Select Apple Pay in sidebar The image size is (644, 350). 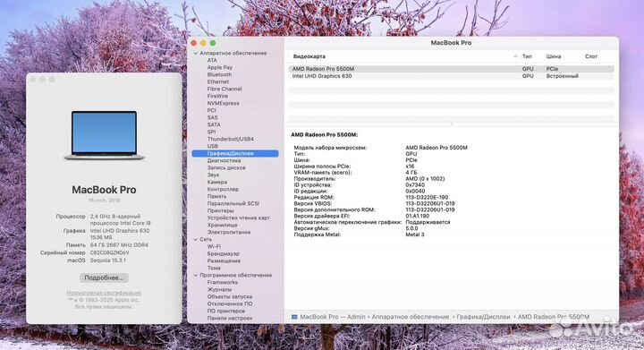click(220, 67)
